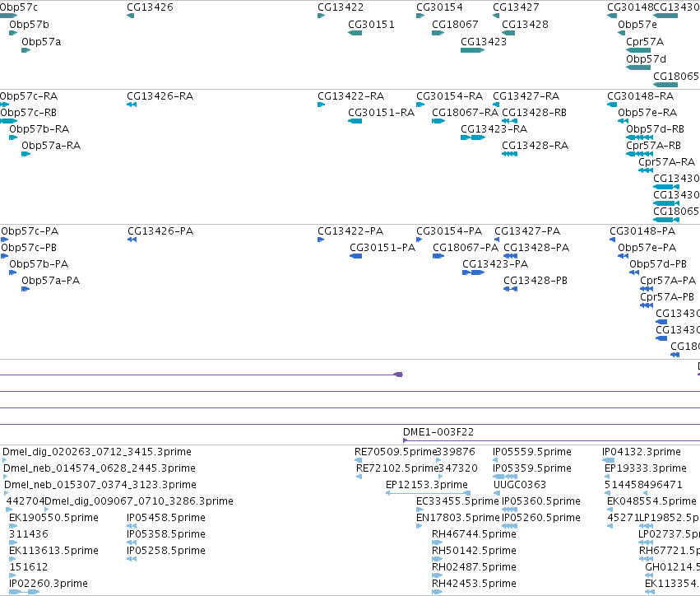The height and width of the screenshot is (596, 700).
Task: Click EST EK190550.5prime
Action: point(53,518)
